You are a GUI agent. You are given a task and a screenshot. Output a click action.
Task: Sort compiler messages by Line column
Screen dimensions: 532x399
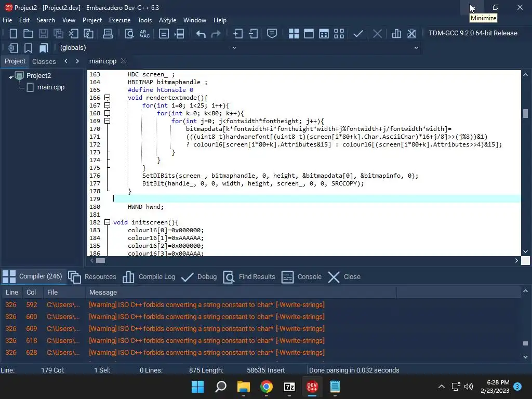pos(12,292)
